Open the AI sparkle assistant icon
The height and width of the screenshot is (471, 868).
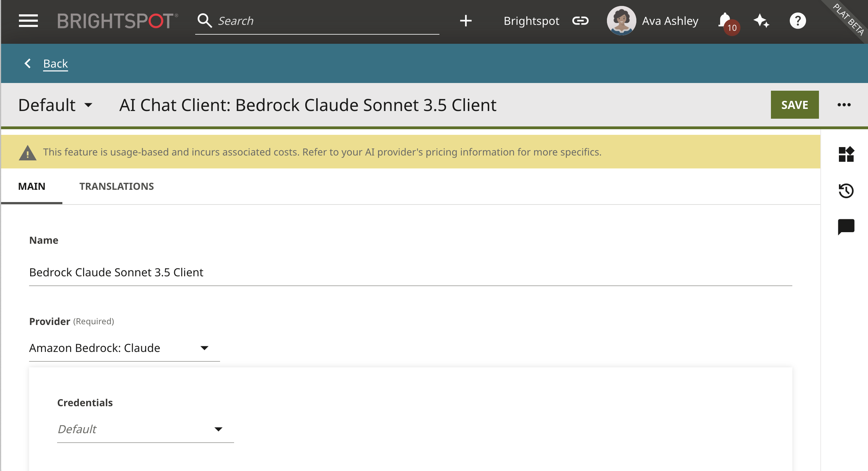click(x=761, y=21)
